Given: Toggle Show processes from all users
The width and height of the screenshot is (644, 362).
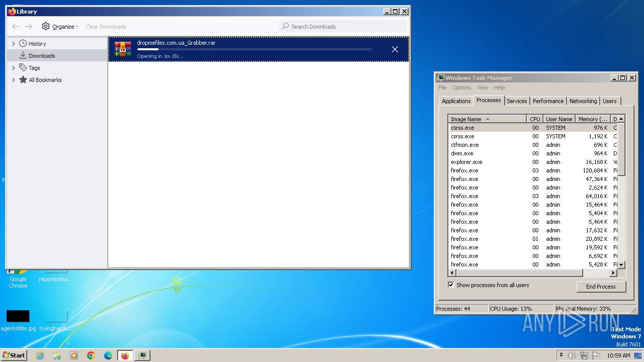Looking at the screenshot, I should tap(451, 285).
